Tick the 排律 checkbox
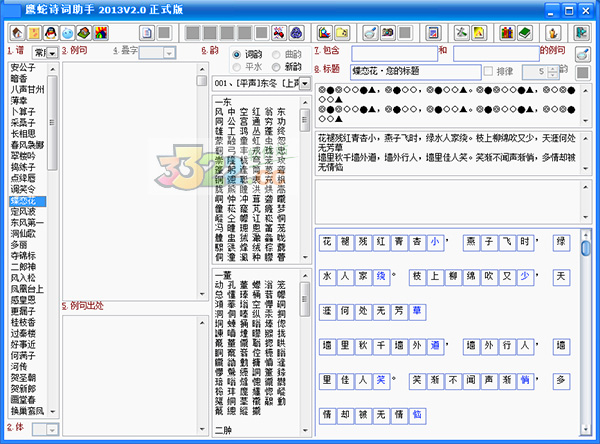 point(488,71)
